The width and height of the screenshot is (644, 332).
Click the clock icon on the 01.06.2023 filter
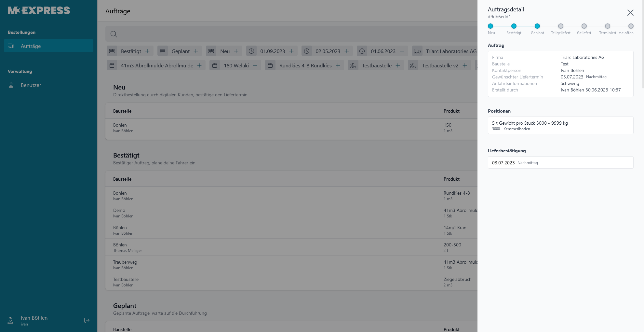(362, 51)
